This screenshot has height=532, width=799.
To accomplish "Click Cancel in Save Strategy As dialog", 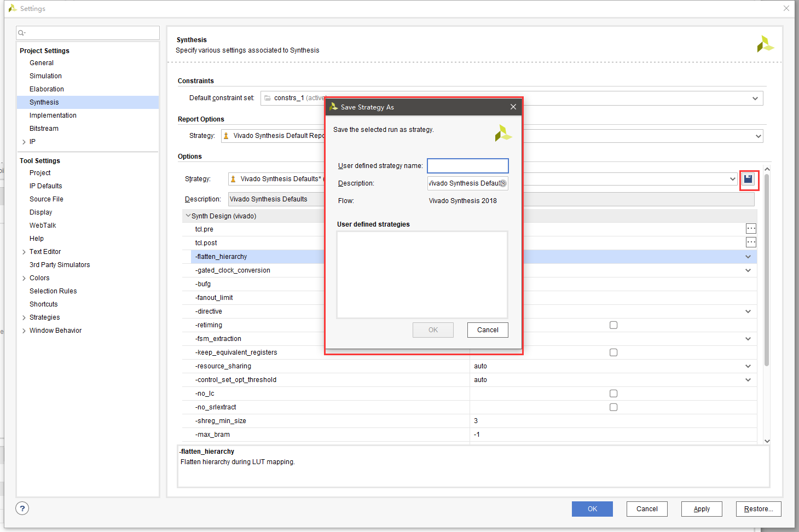I will 488,330.
